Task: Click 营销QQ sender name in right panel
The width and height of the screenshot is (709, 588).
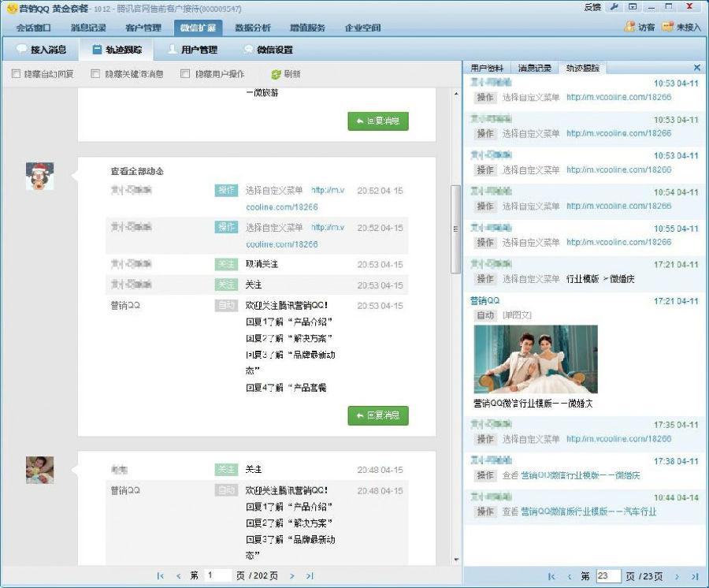Action: point(484,301)
